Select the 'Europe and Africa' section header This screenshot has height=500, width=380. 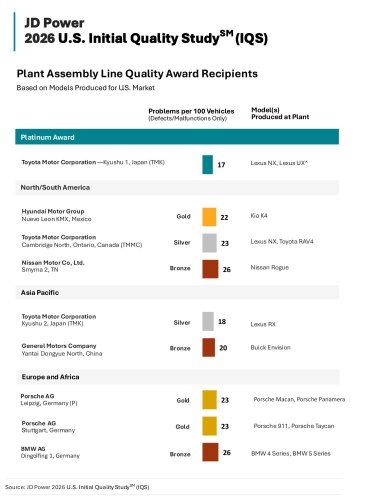(177, 377)
